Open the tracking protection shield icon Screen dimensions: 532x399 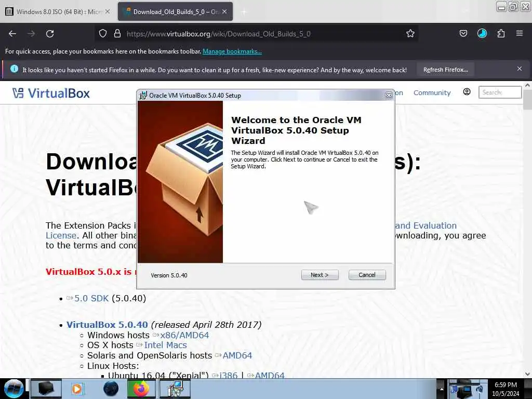103,34
